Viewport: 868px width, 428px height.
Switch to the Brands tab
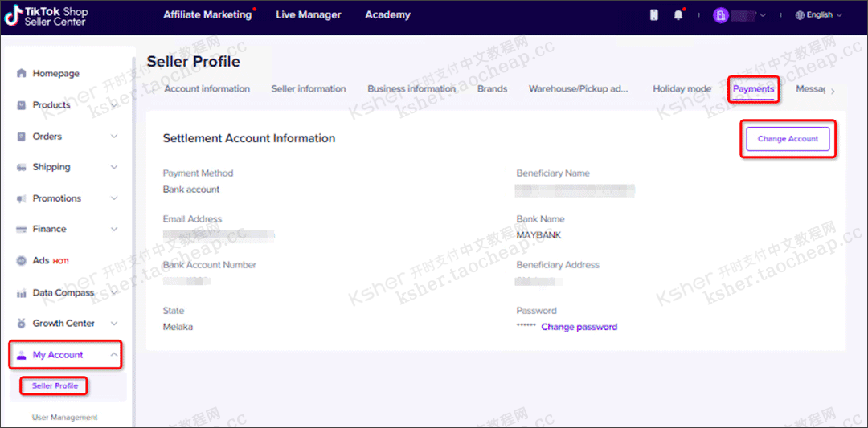coord(492,88)
